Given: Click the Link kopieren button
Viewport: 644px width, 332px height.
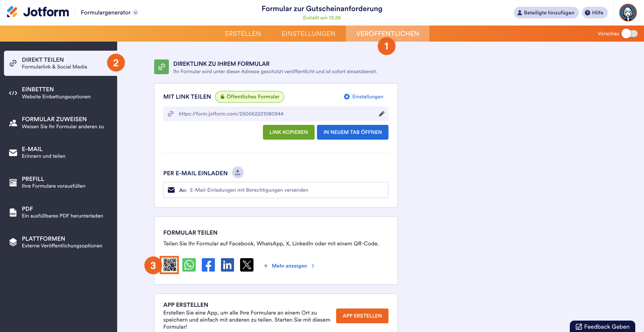Looking at the screenshot, I should (288, 132).
